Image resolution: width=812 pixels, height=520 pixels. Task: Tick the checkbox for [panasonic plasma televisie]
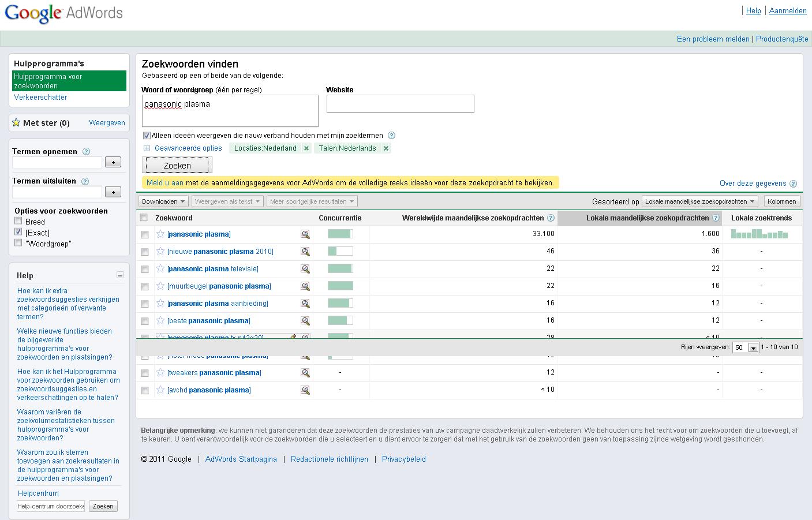coord(145,270)
